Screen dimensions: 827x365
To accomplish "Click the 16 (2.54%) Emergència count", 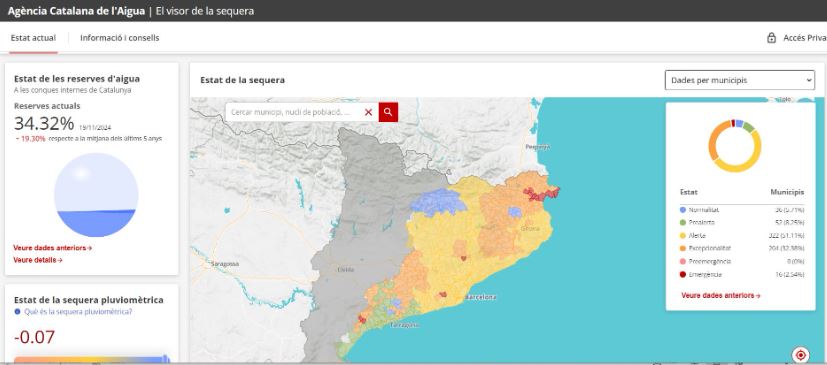I will tap(788, 274).
